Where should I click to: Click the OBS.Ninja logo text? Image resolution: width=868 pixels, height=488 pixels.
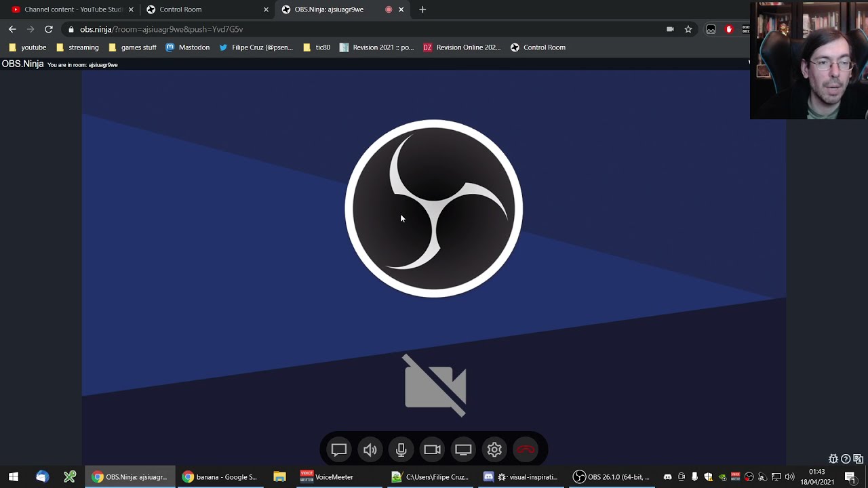tap(22, 64)
